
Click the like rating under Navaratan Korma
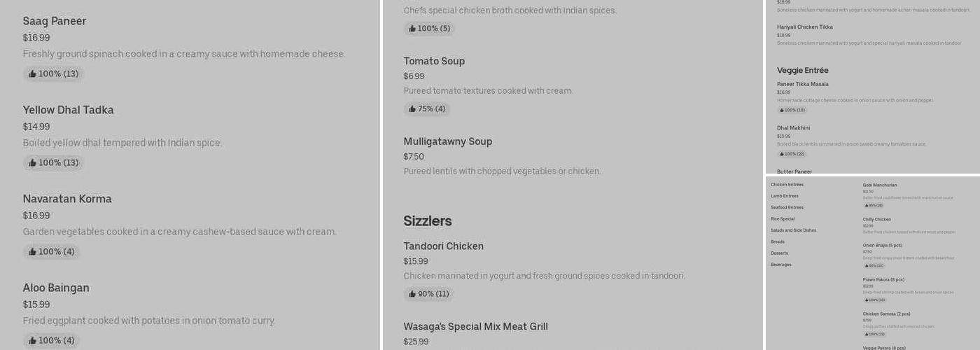click(51, 252)
